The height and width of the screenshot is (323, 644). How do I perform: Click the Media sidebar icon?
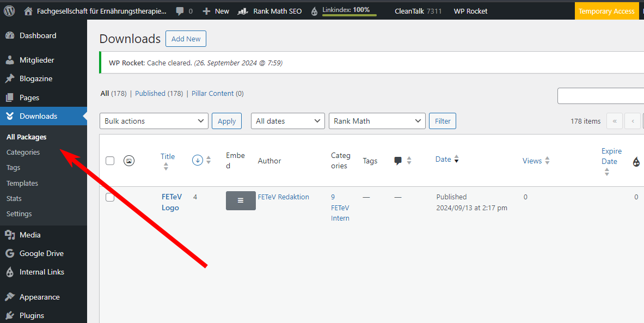click(x=10, y=235)
